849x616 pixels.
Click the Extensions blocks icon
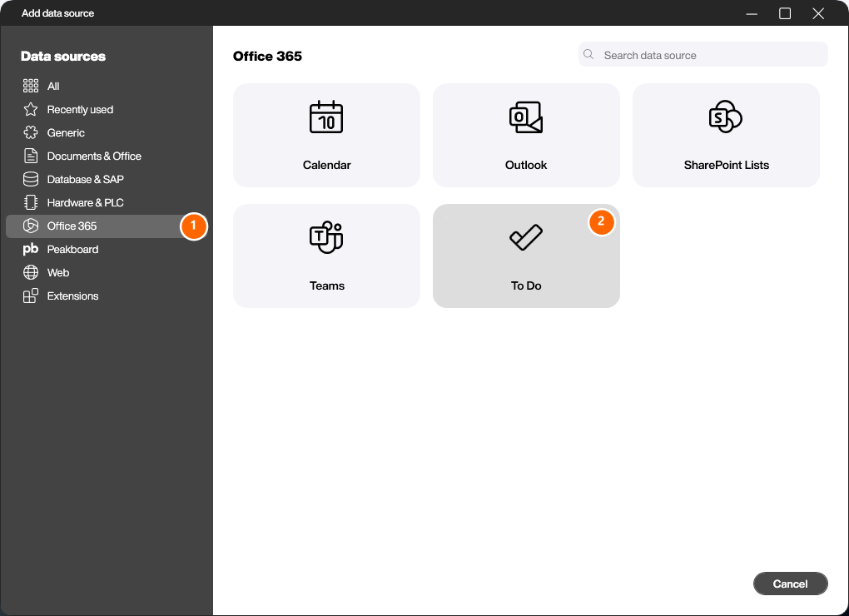(x=31, y=296)
